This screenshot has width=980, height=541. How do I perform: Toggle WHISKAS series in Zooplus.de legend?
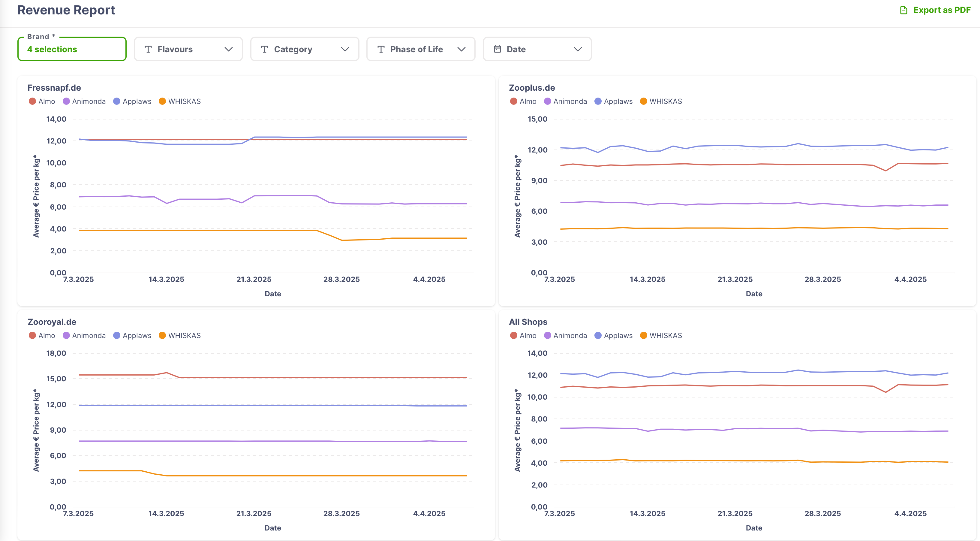[x=665, y=101]
